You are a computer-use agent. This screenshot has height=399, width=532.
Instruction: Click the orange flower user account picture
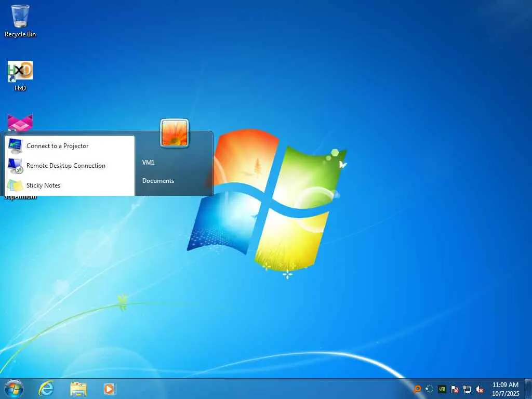175,133
